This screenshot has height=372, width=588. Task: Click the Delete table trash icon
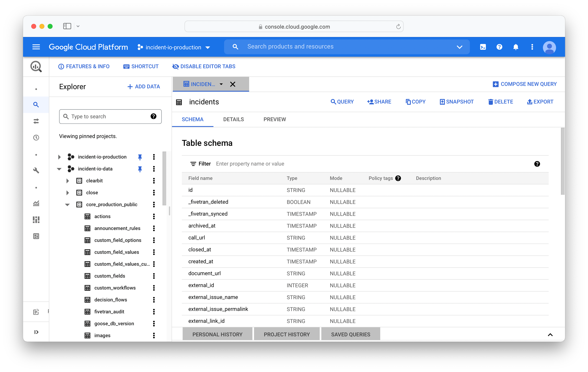click(490, 102)
